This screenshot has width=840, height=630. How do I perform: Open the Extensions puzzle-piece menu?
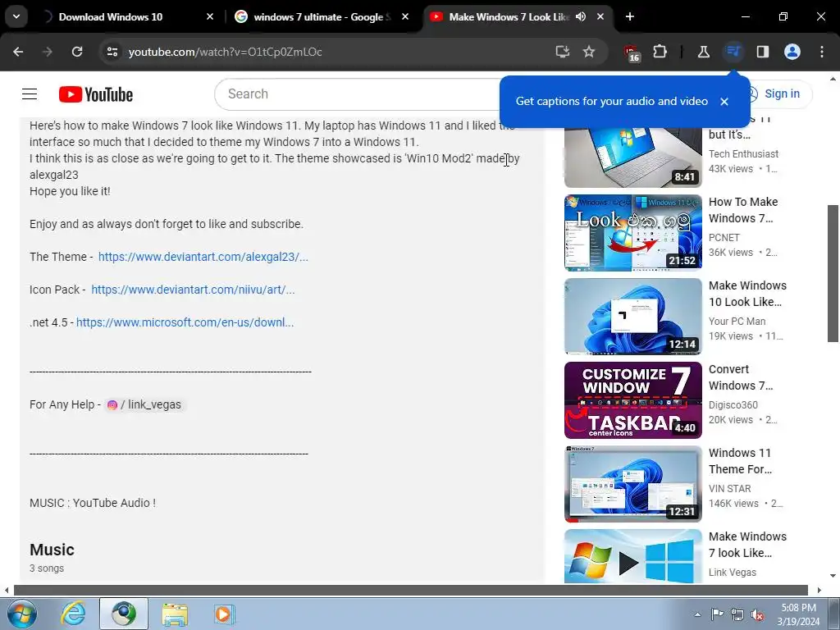tap(660, 52)
